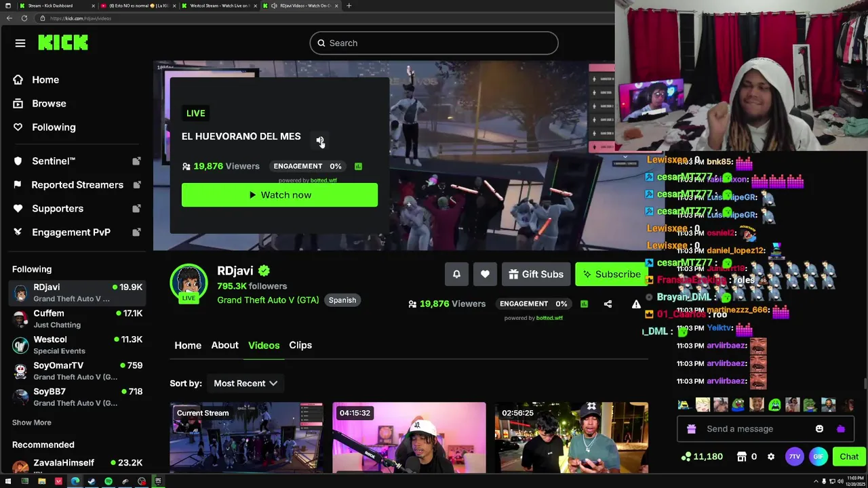Select Westcol in Following list
The height and width of the screenshot is (488, 868).
[x=77, y=345]
